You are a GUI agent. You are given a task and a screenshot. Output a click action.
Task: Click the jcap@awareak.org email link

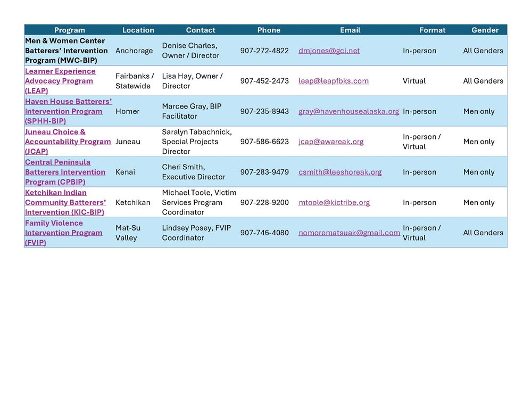coord(331,142)
